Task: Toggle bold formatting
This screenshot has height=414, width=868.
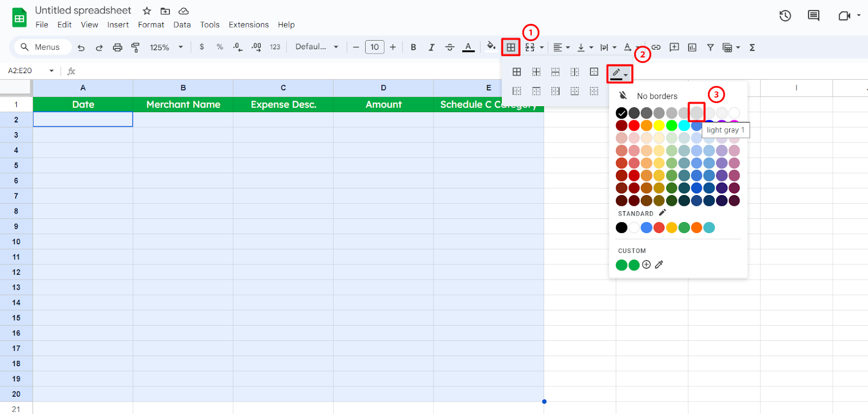Action: pos(413,47)
